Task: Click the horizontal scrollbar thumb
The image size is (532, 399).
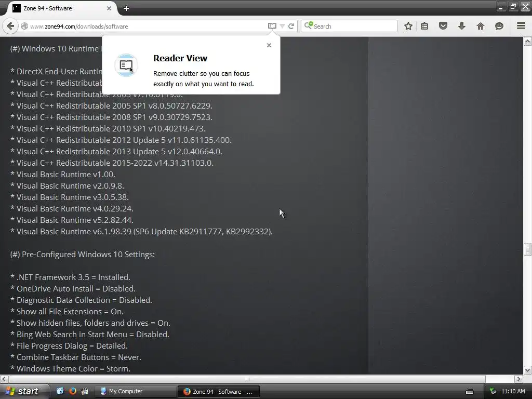Action: (x=247, y=379)
